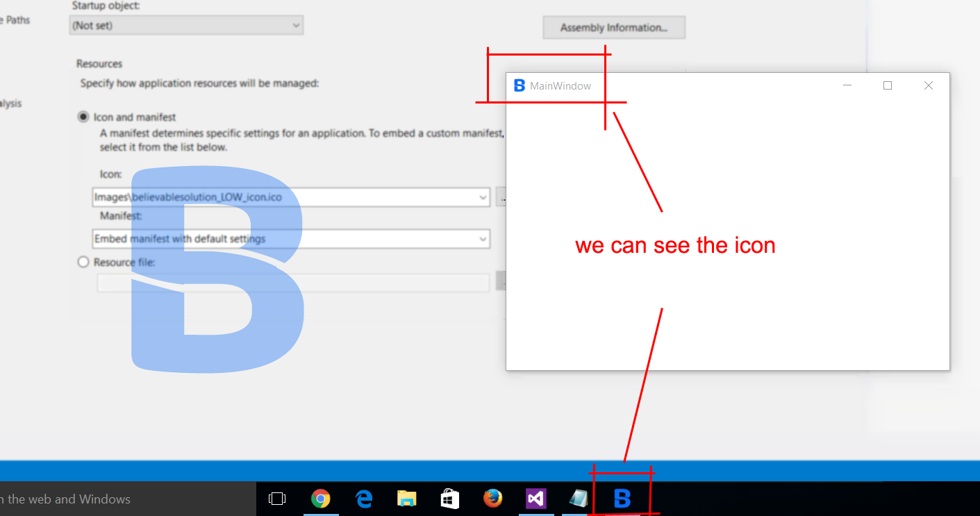Open Microsoft Edge from the taskbar
Image resolution: width=980 pixels, height=516 pixels.
(x=363, y=498)
